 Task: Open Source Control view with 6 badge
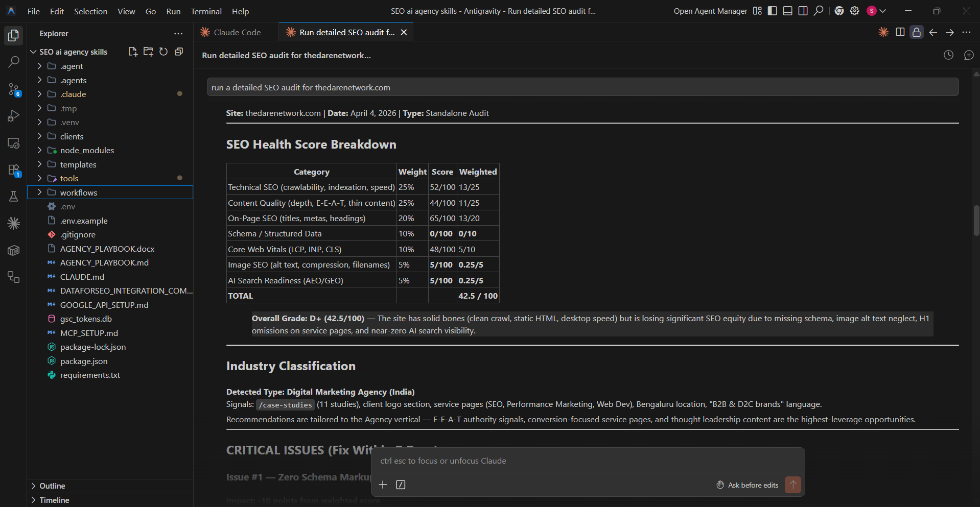[14, 89]
